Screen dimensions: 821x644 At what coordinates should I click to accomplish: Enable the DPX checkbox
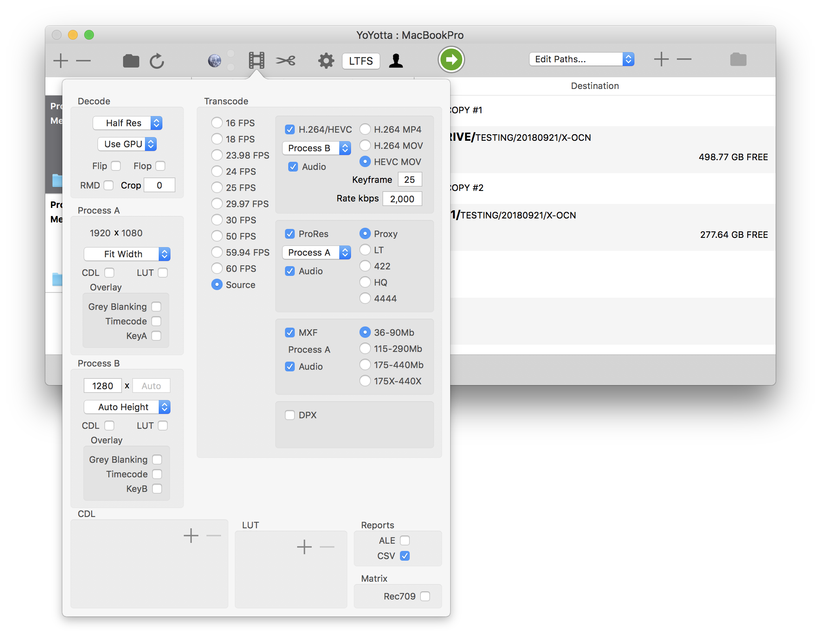(290, 415)
